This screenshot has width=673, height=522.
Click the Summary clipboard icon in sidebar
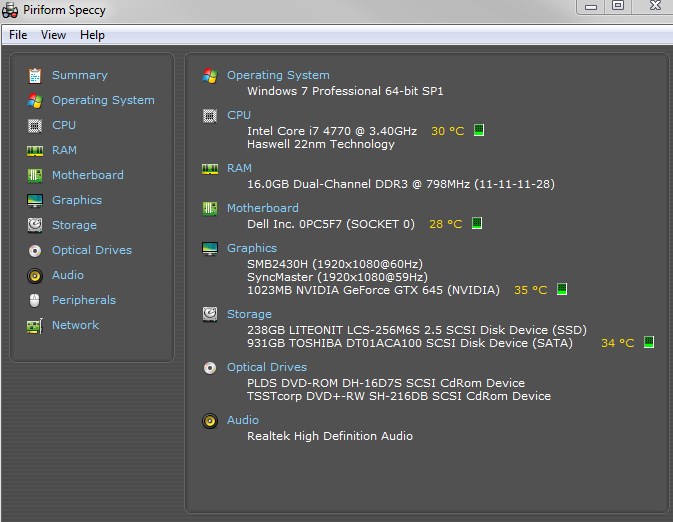(x=35, y=76)
